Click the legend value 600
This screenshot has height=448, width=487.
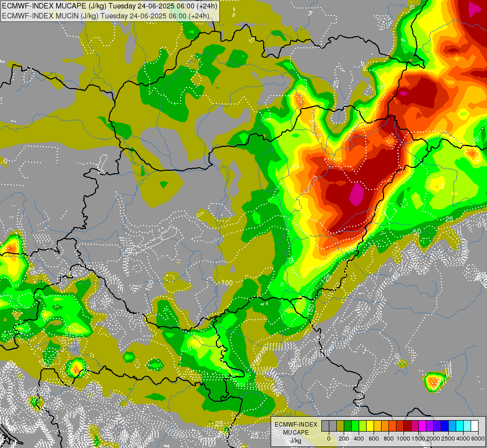(374, 439)
